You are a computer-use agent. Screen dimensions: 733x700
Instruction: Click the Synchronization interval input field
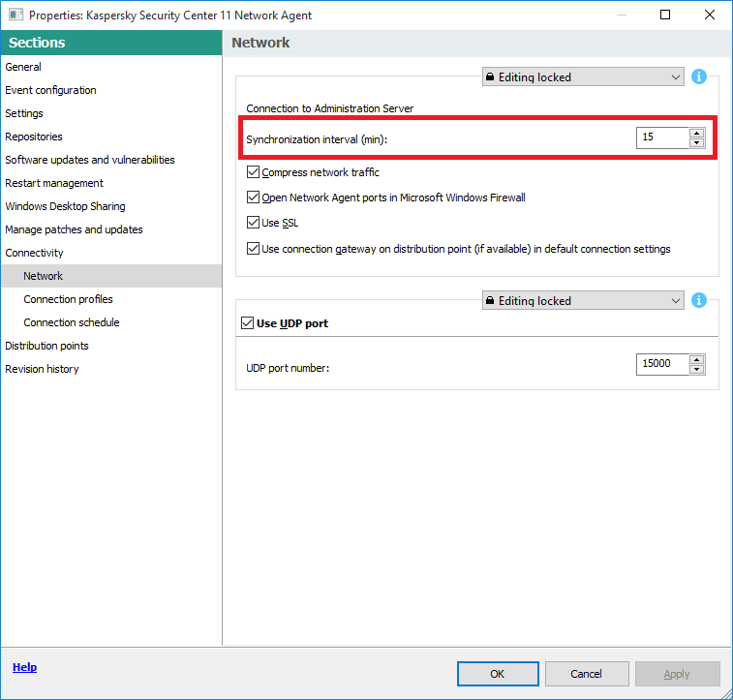[662, 137]
